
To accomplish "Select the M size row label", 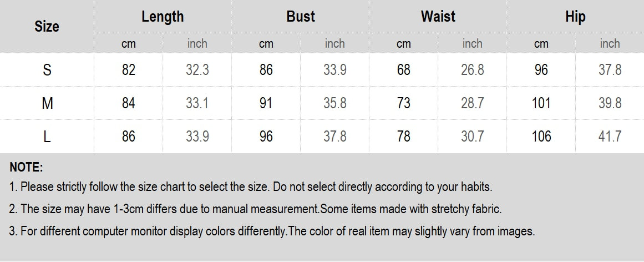I will 47,103.
